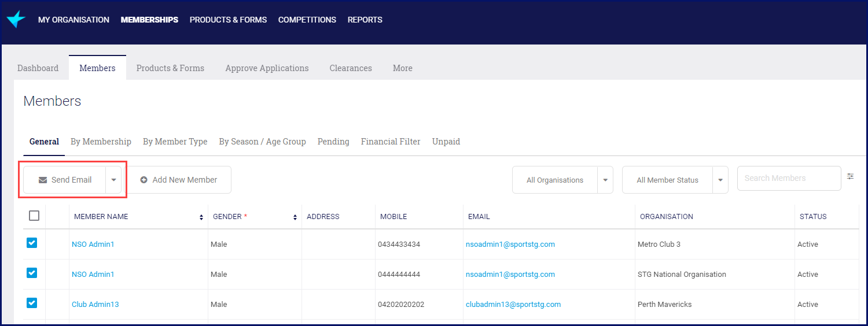Image resolution: width=868 pixels, height=326 pixels.
Task: Switch to By Membership sub-tab
Action: 101,142
